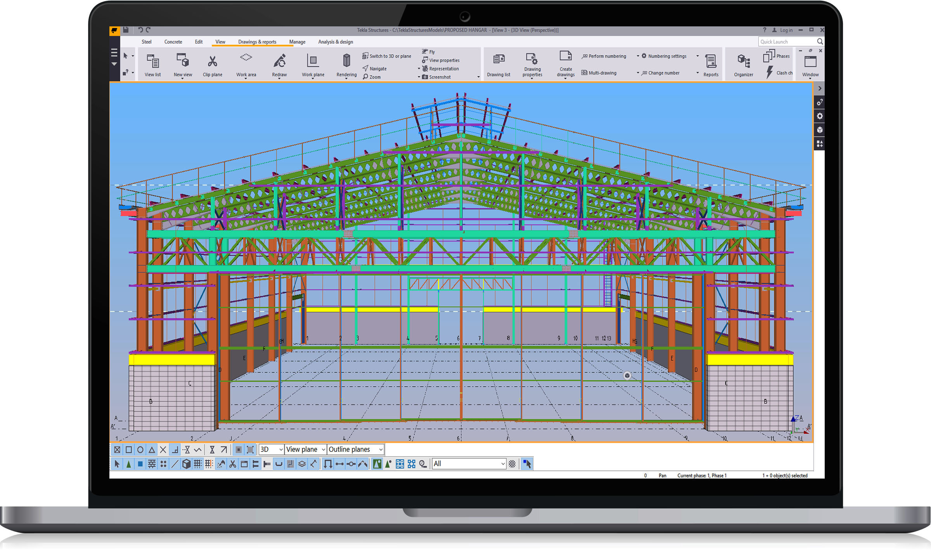Open the View list

tap(152, 65)
